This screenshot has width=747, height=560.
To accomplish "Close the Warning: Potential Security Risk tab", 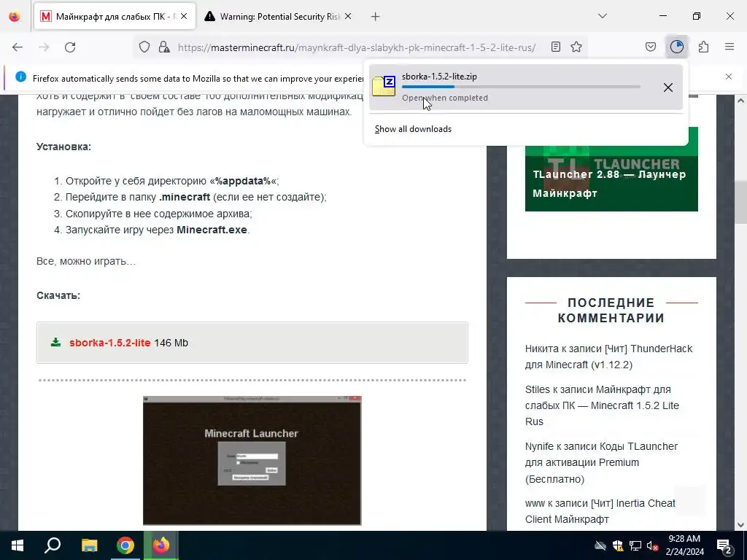I will 348,16.
